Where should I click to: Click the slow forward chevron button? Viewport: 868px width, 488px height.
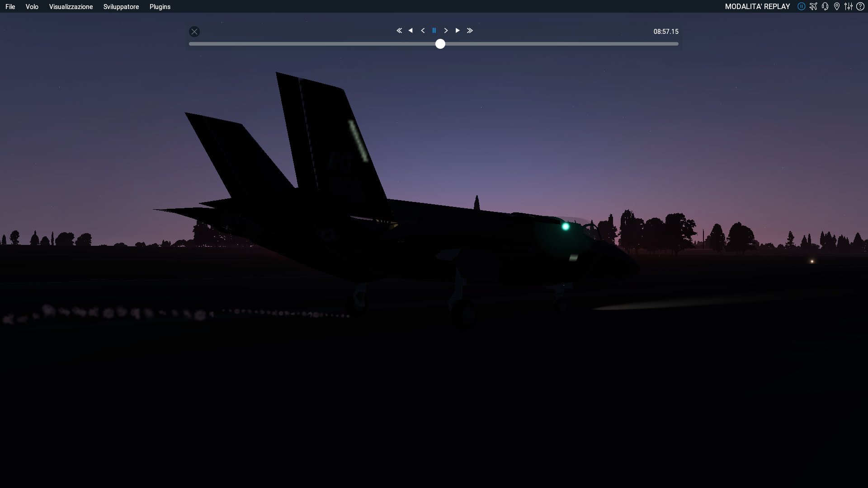point(446,31)
